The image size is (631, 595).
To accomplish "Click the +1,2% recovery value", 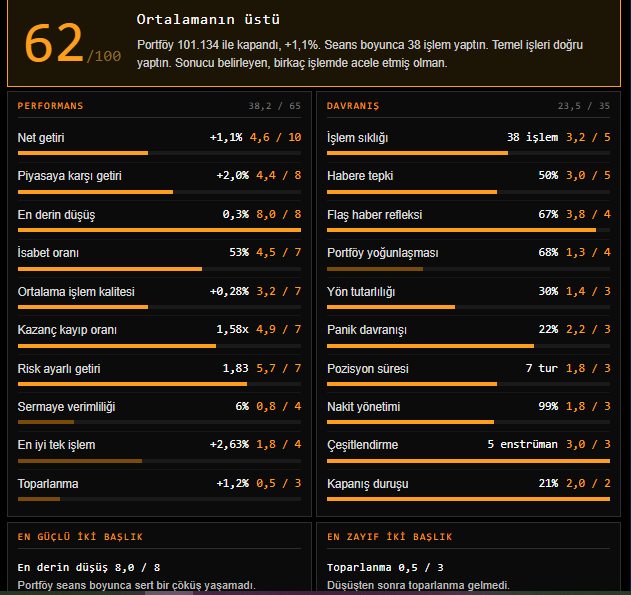I will pos(233,483).
